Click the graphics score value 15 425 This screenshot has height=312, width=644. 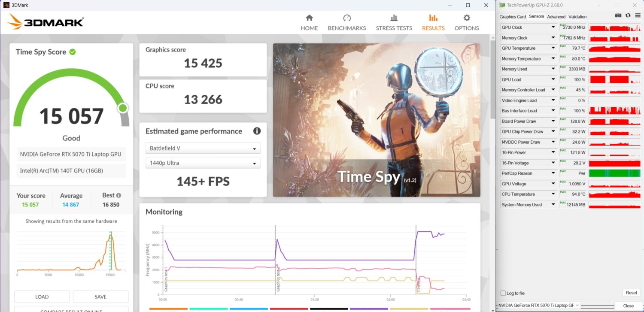click(203, 64)
